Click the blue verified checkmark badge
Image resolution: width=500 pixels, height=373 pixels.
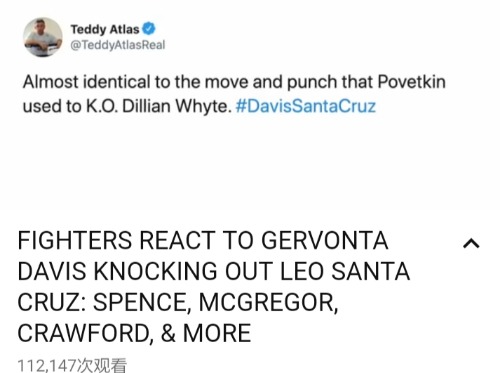[x=149, y=29]
